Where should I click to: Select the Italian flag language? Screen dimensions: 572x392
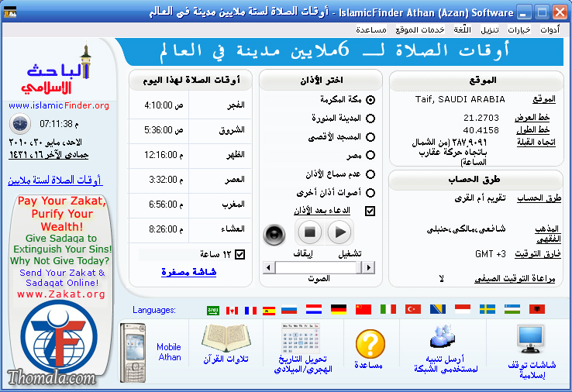pyautogui.click(x=388, y=309)
